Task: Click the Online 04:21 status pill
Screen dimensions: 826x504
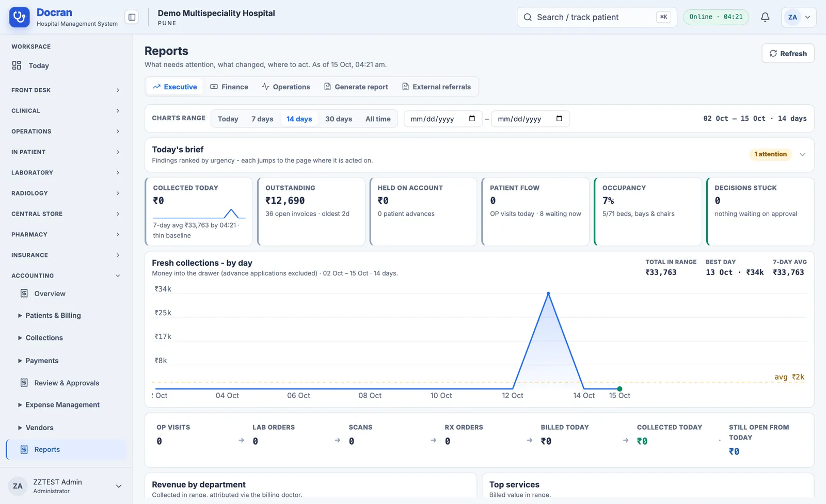Action: click(716, 17)
